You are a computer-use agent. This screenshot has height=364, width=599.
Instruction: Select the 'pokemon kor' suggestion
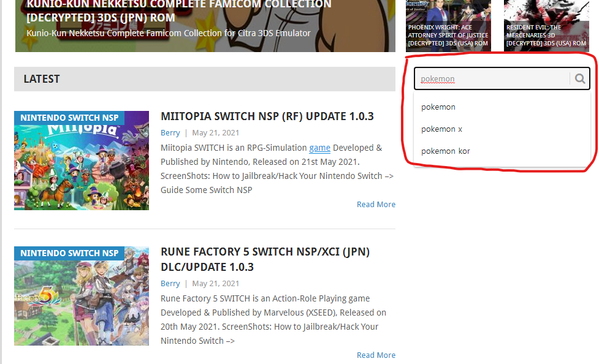coord(502,151)
